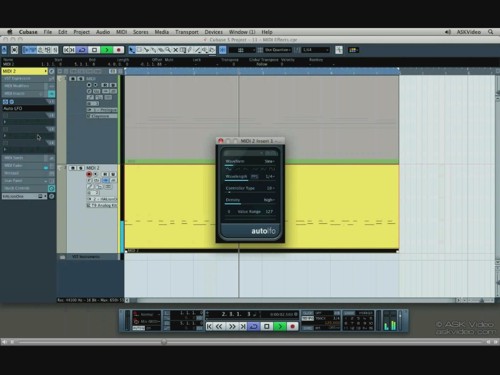Screen dimensions: 500x375
Task: Open the Scores menu
Action: [x=141, y=32]
